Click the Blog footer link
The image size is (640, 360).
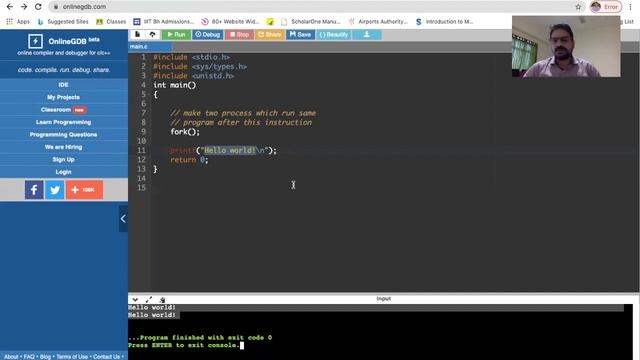[x=45, y=357]
